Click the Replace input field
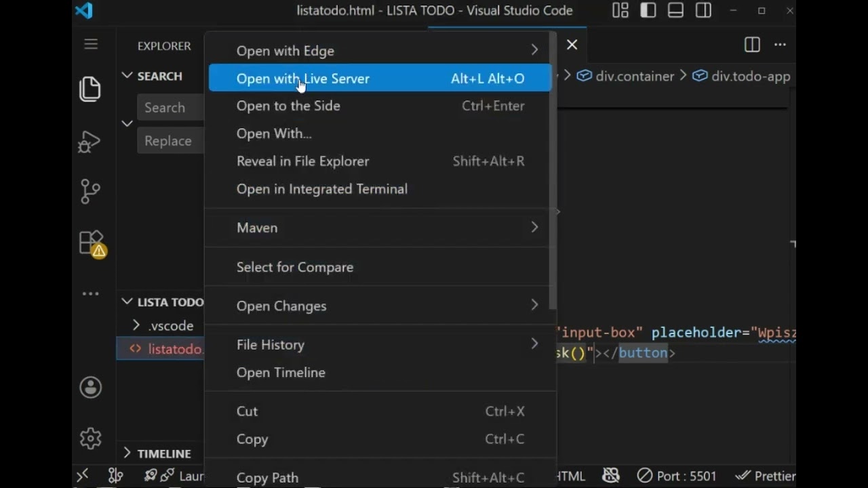 [x=171, y=141]
